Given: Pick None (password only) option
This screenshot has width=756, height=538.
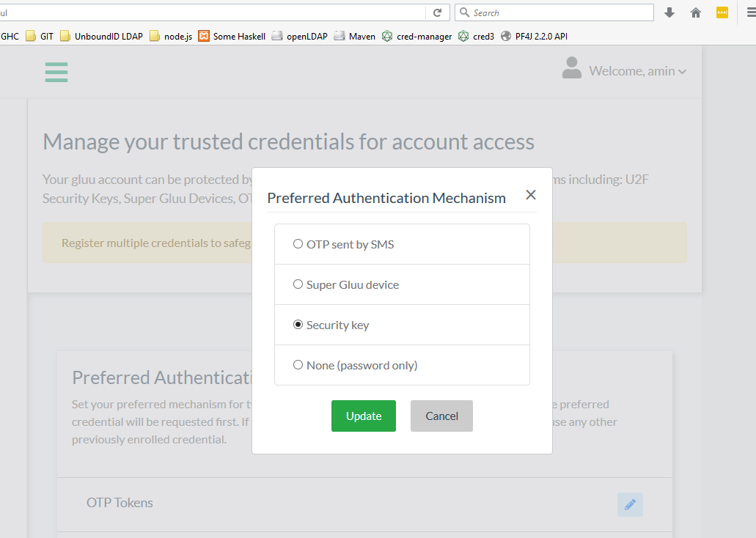Looking at the screenshot, I should point(298,365).
